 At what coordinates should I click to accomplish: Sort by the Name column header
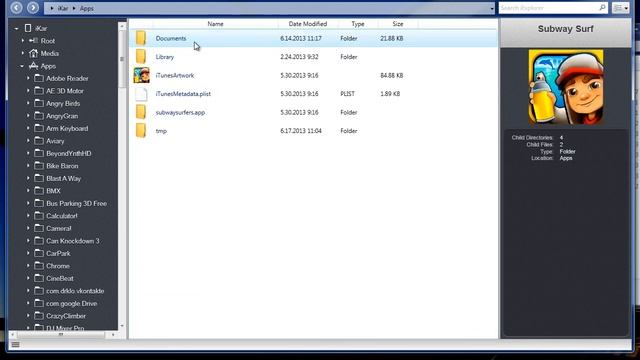pyautogui.click(x=216, y=24)
